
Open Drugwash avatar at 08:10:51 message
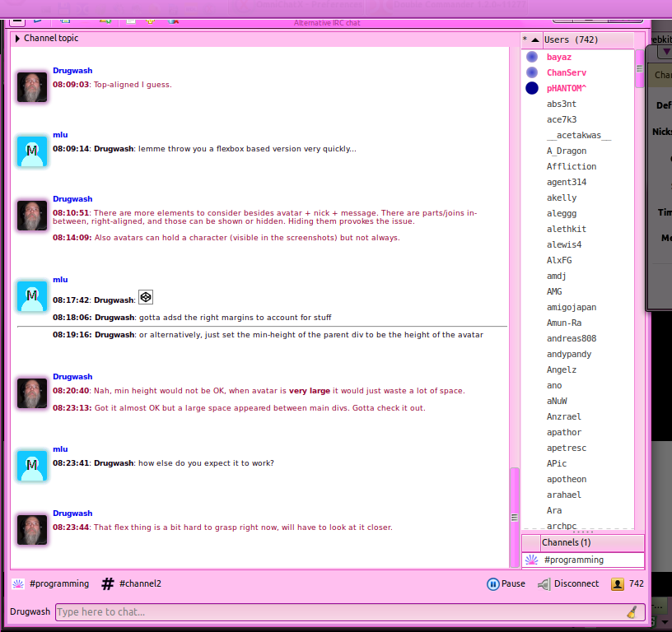[x=32, y=216]
